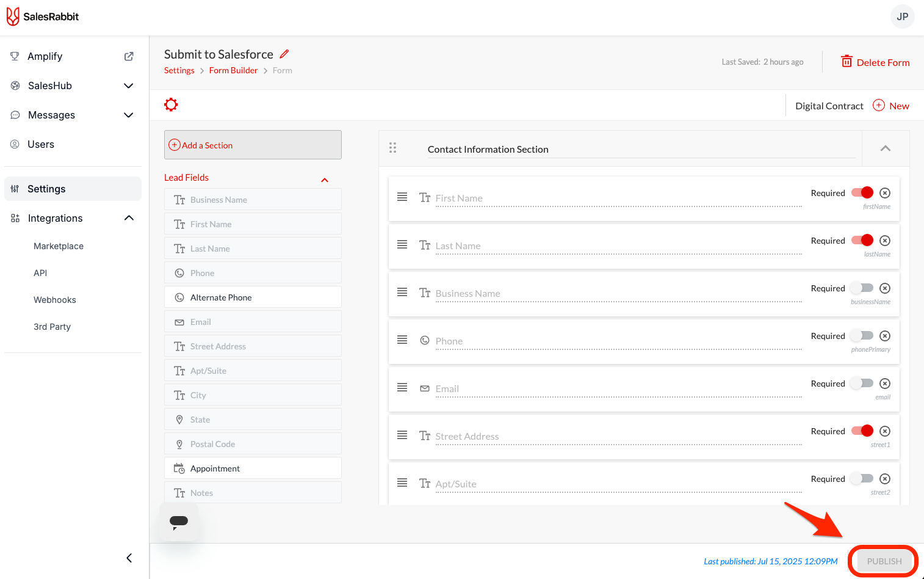
Task: Click the reorder handle on the Last Name row
Action: click(402, 244)
